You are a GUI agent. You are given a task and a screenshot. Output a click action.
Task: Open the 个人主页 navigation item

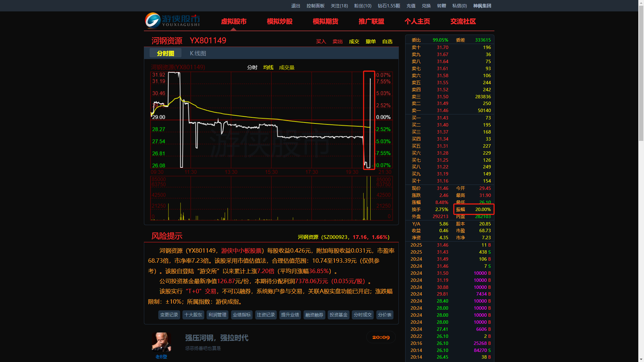click(x=417, y=21)
